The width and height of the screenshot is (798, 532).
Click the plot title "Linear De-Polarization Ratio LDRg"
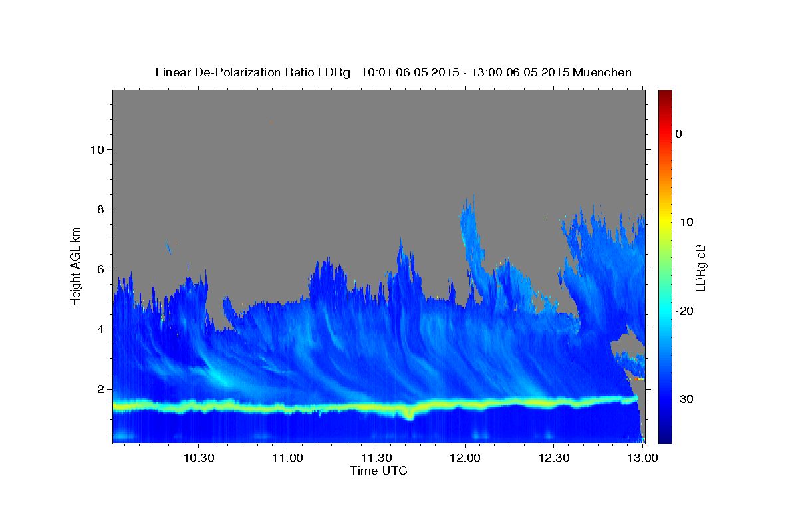click(x=253, y=72)
